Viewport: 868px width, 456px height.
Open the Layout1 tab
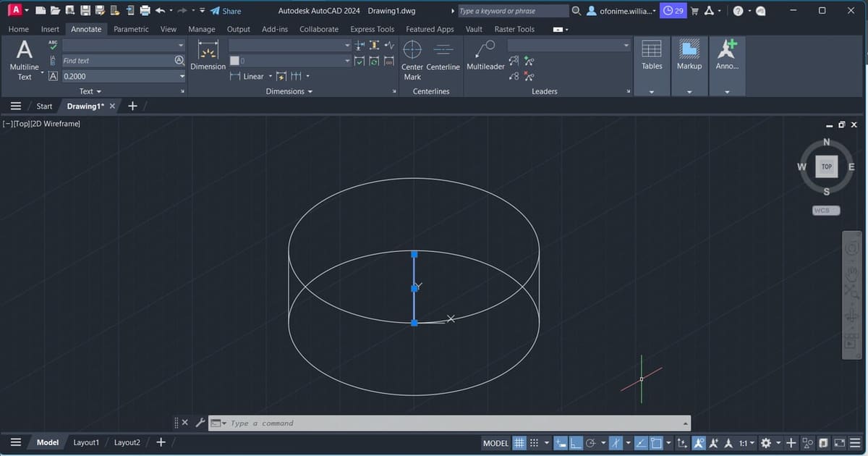click(x=86, y=442)
